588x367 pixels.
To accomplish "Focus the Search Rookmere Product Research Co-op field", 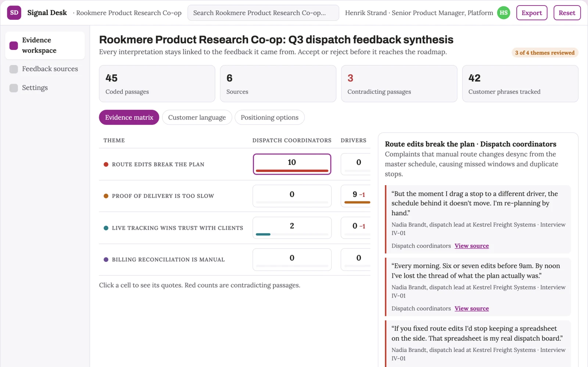I will [x=263, y=13].
